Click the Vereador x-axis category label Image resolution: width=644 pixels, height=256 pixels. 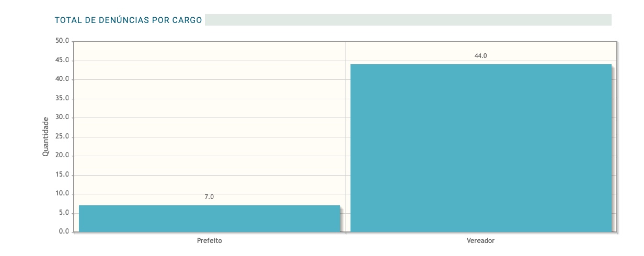pos(480,241)
